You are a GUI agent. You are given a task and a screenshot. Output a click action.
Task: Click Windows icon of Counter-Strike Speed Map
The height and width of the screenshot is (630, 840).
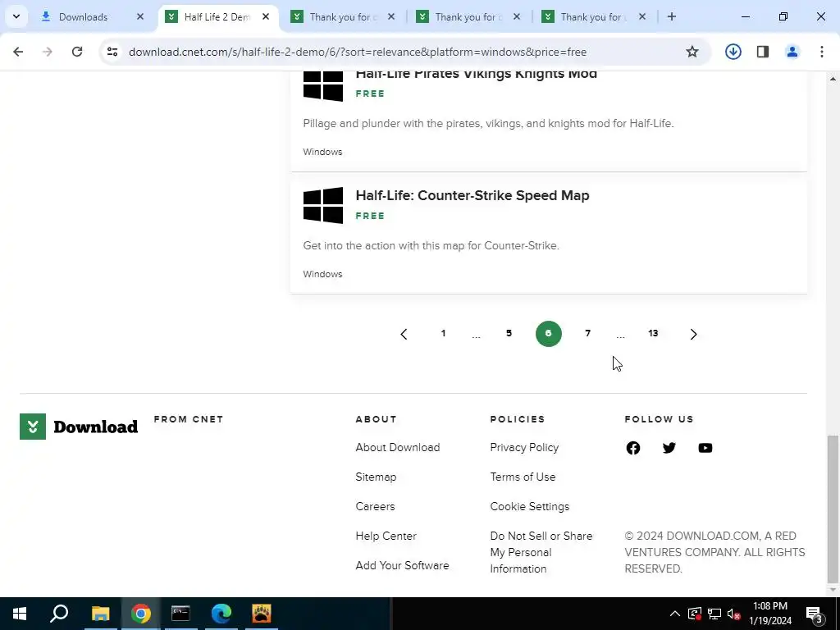(x=323, y=205)
